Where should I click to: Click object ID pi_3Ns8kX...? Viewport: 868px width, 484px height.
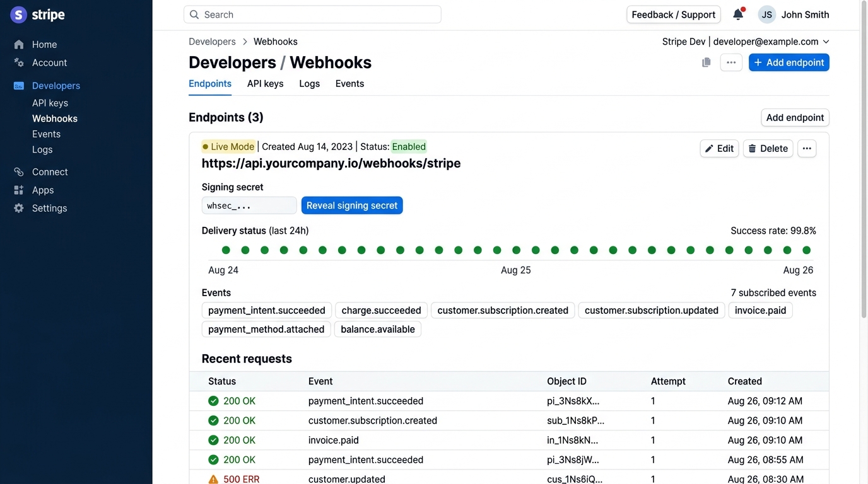[573, 401]
